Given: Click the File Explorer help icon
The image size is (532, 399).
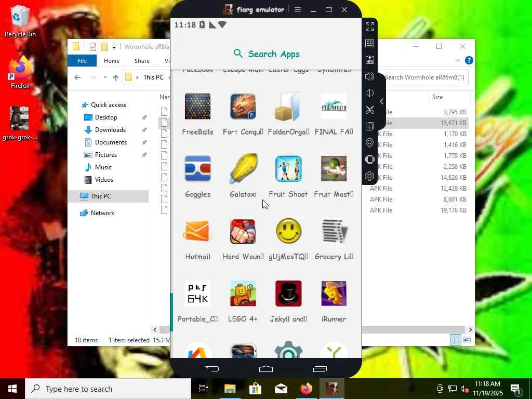Looking at the screenshot, I should (x=469, y=60).
